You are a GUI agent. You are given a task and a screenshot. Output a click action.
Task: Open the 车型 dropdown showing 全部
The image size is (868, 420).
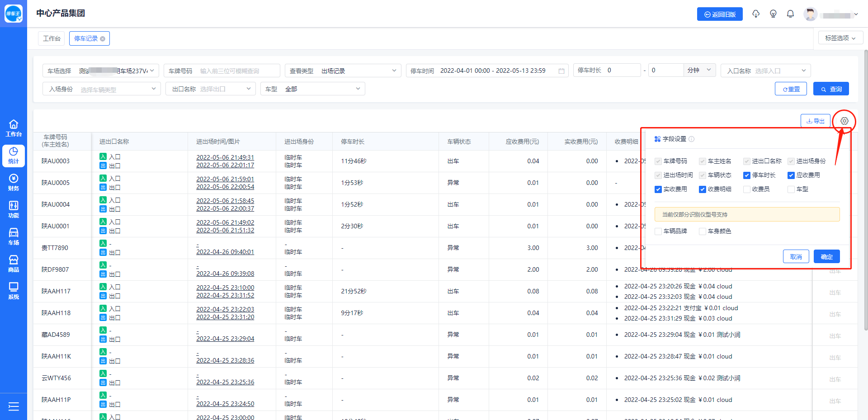point(313,89)
